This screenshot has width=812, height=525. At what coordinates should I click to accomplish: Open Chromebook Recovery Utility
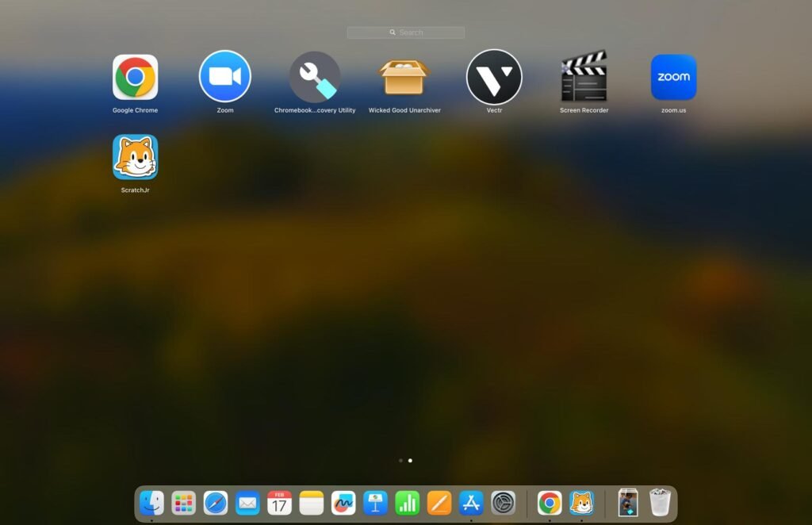(315, 77)
